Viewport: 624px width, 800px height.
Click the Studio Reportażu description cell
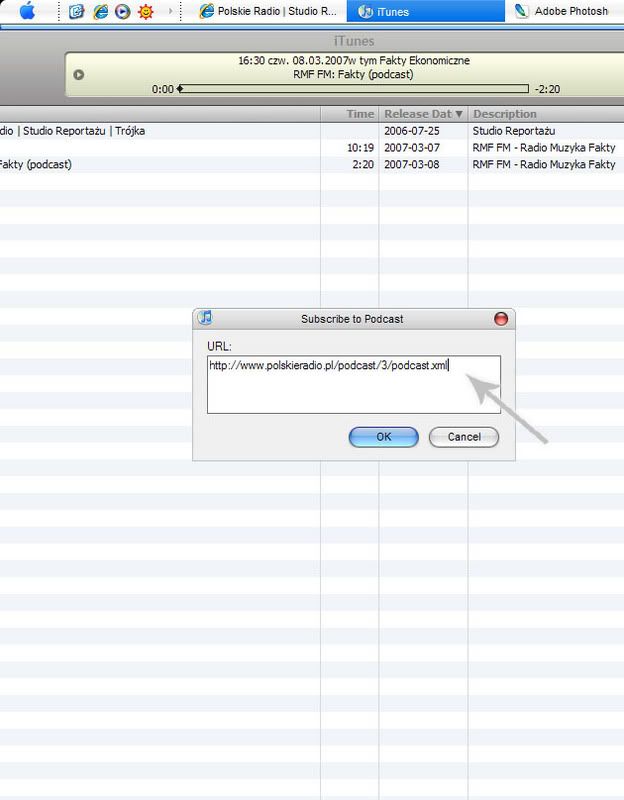click(514, 131)
